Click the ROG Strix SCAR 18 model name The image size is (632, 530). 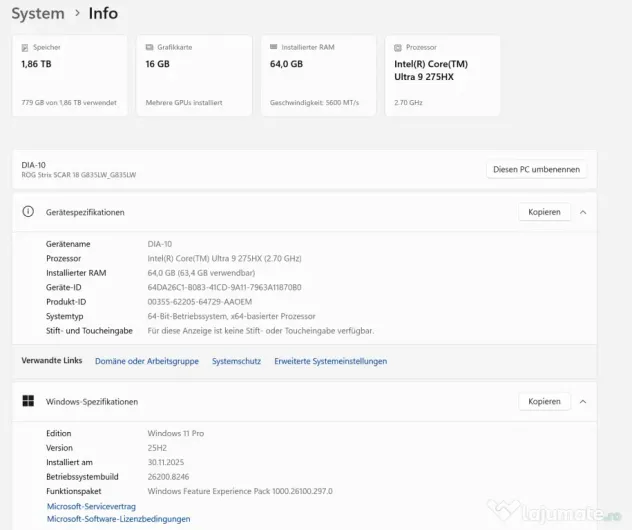(79, 175)
